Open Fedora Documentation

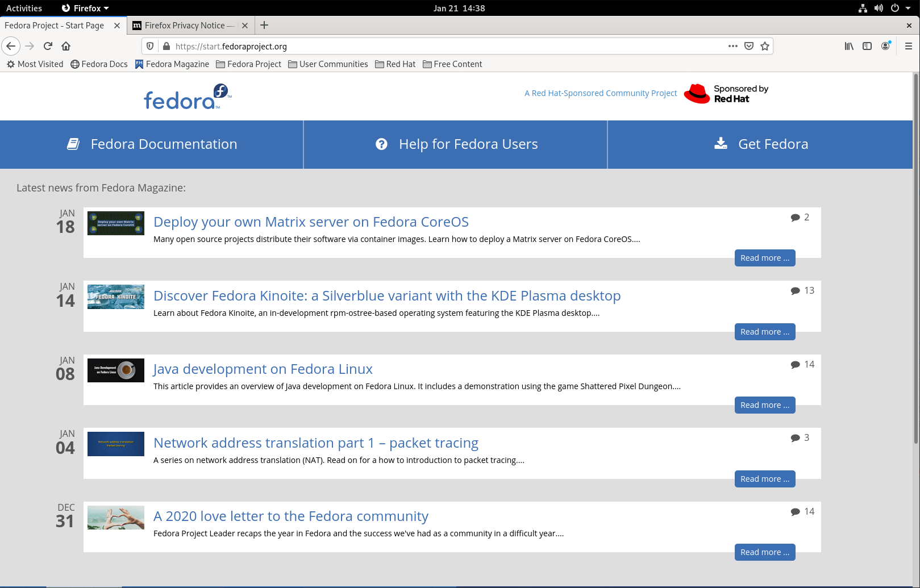coord(152,144)
